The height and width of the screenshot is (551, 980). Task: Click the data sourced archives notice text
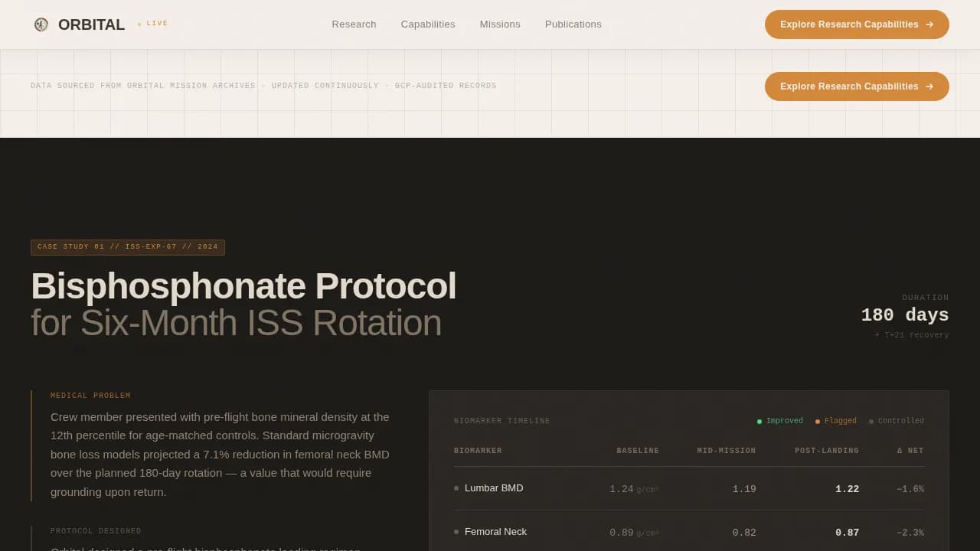pos(263,86)
